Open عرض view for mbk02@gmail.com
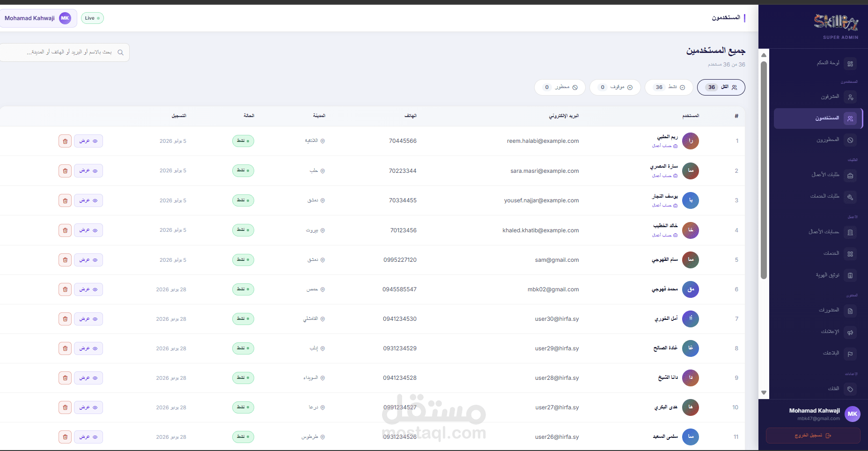This screenshot has width=868, height=451. (x=88, y=289)
